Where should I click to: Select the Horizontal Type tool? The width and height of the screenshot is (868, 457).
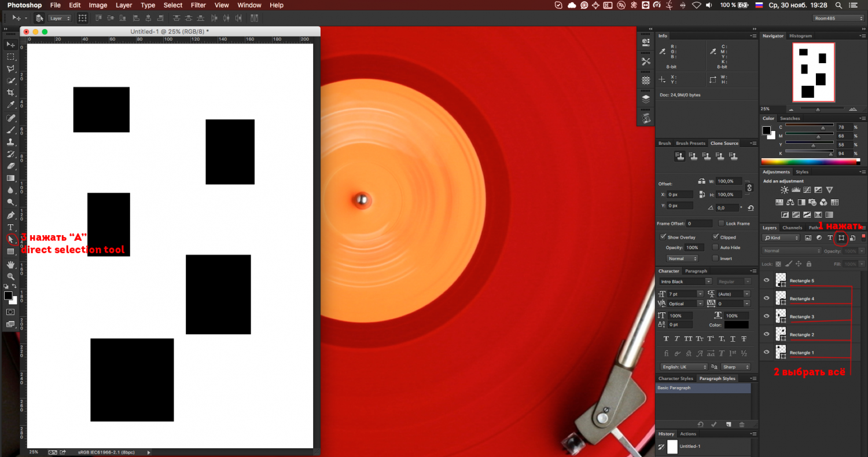tap(10, 227)
